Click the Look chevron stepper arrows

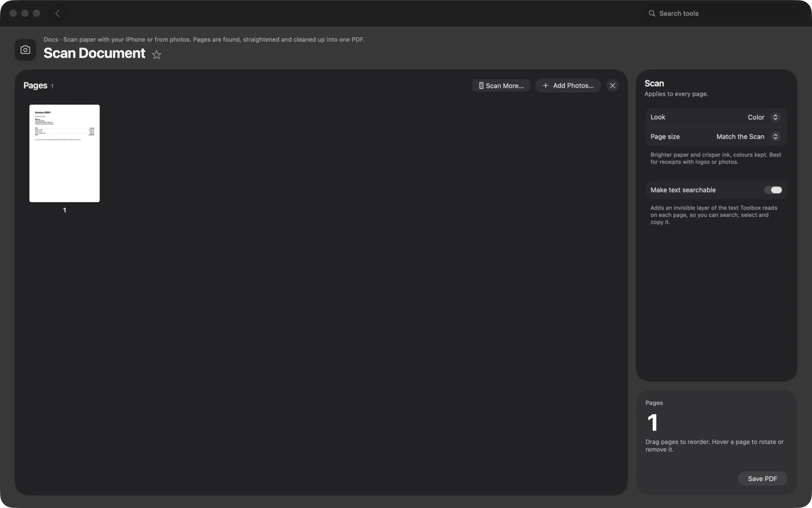[x=775, y=117]
